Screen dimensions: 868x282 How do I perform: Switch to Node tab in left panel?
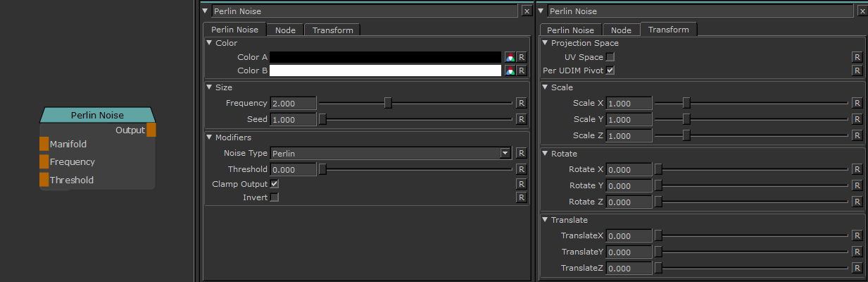click(x=285, y=30)
